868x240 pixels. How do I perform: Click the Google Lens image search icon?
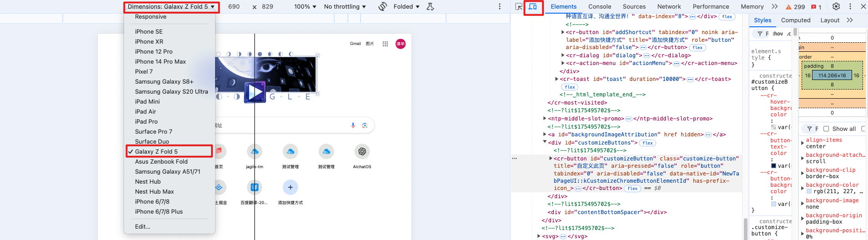pos(365,125)
